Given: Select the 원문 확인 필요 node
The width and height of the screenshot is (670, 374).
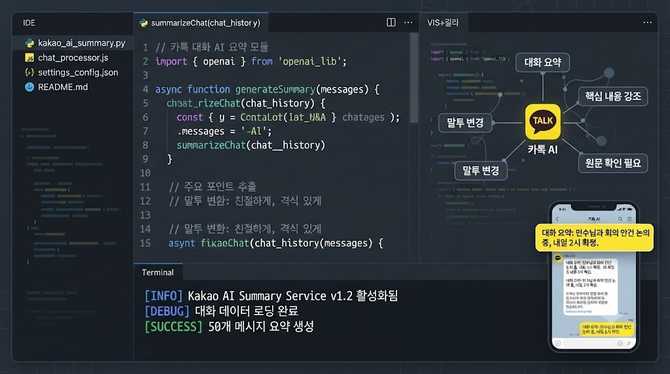Looking at the screenshot, I should pyautogui.click(x=613, y=163).
